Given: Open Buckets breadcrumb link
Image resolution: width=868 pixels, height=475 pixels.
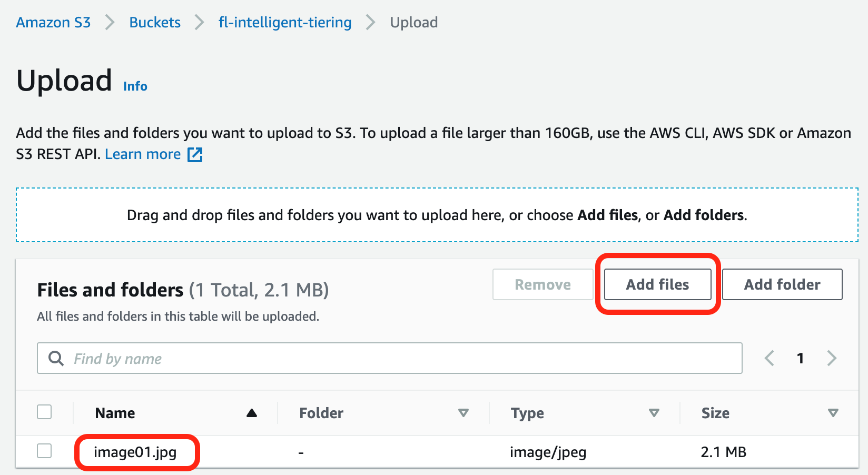Looking at the screenshot, I should pos(155,23).
